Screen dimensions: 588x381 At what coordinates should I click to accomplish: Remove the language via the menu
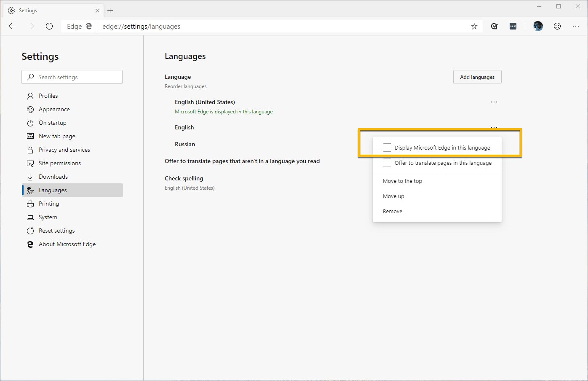(393, 212)
